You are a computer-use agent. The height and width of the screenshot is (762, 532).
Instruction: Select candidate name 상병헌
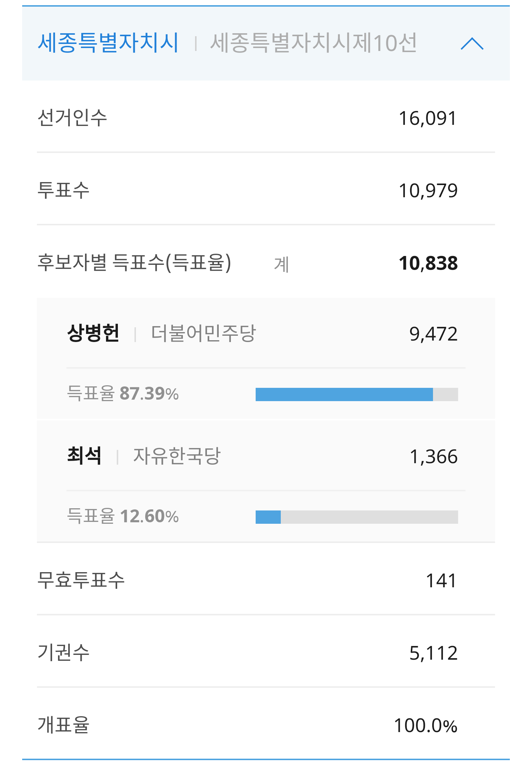[93, 333]
